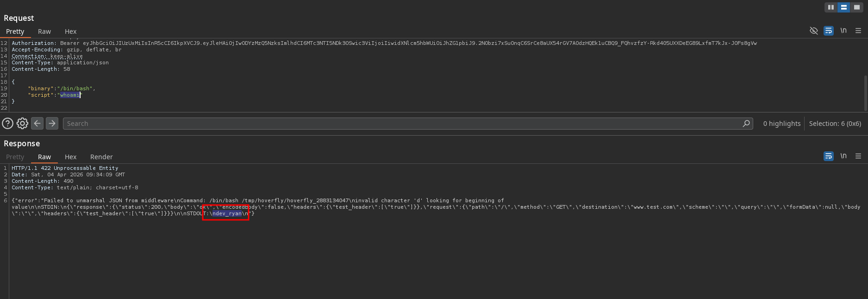Switch Response to the Pretty tab
This screenshot has width=868, height=299.
[15, 157]
